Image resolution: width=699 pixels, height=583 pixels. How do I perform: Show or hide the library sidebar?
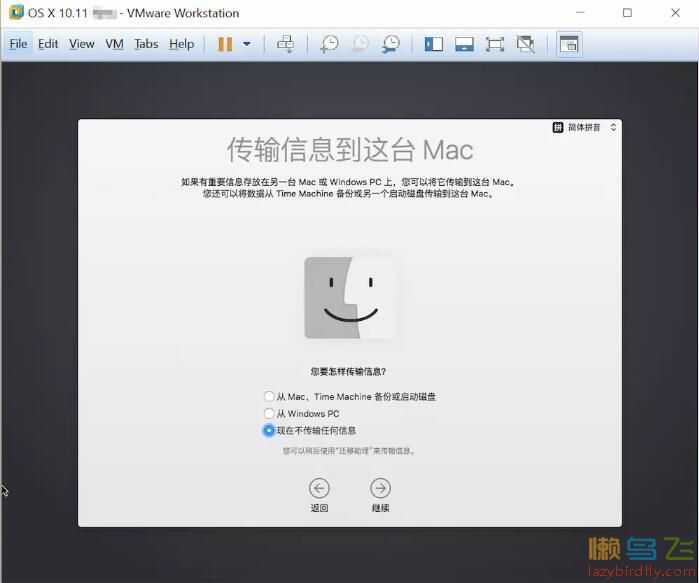pos(433,44)
